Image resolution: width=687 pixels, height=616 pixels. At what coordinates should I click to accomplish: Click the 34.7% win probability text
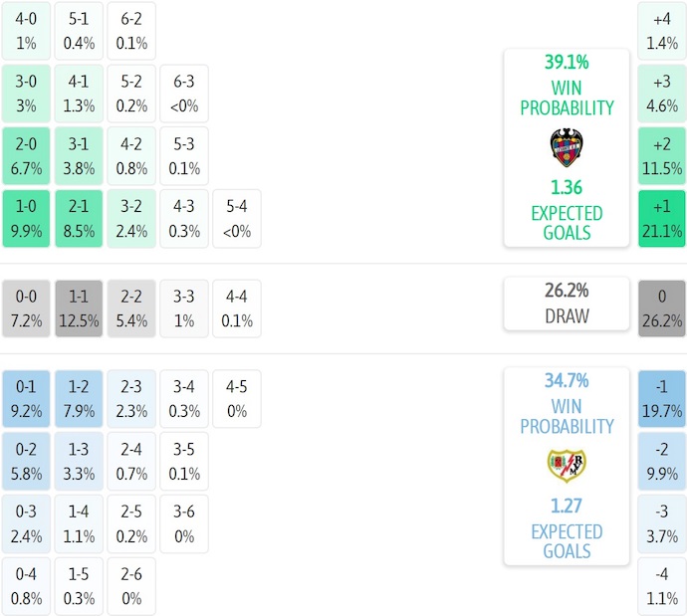pos(566,380)
